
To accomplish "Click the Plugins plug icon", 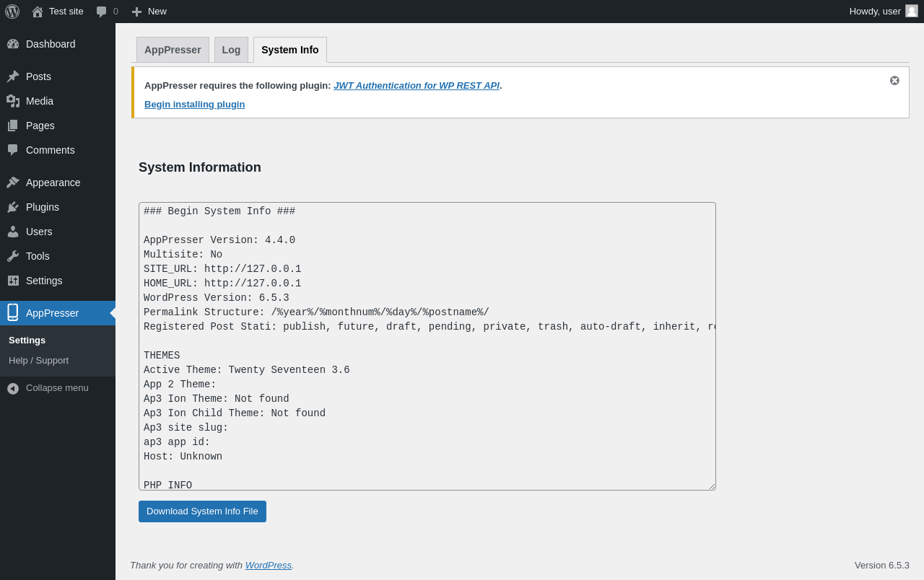I will coord(13,207).
